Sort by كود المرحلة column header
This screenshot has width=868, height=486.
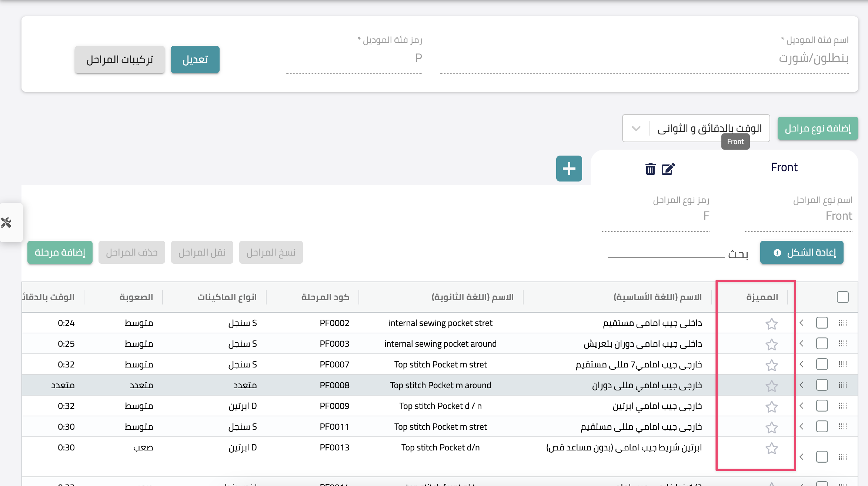point(325,297)
